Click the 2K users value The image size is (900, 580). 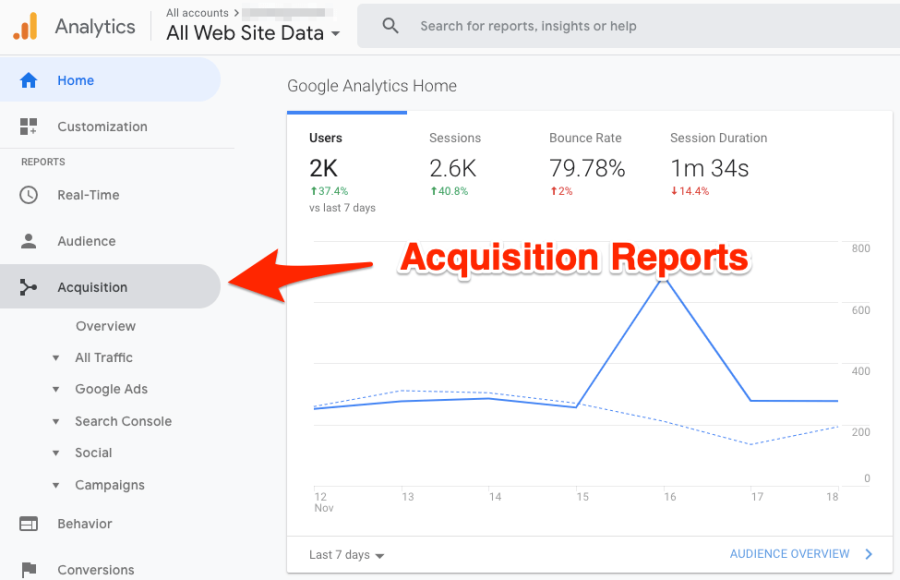[x=324, y=169]
